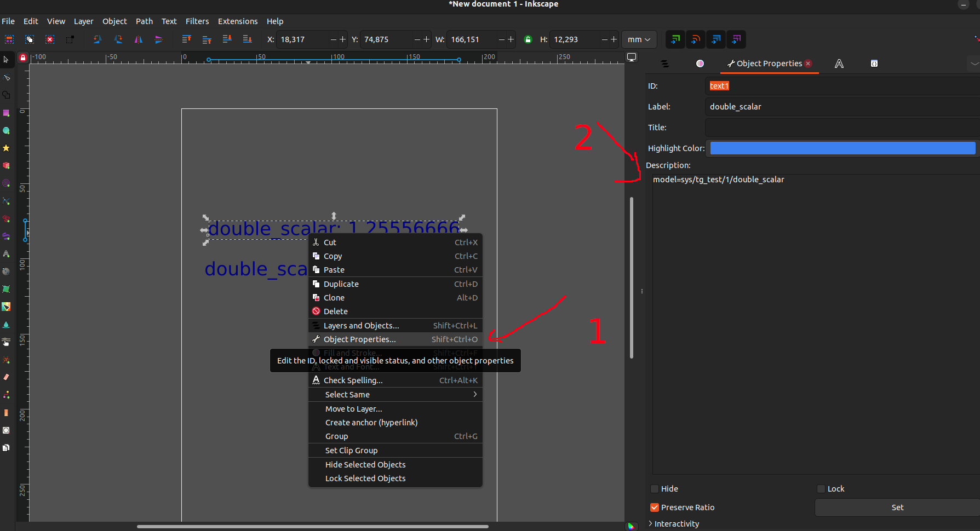This screenshot has width=980, height=531.
Task: Click Set Clip Group entry
Action: 396,451
